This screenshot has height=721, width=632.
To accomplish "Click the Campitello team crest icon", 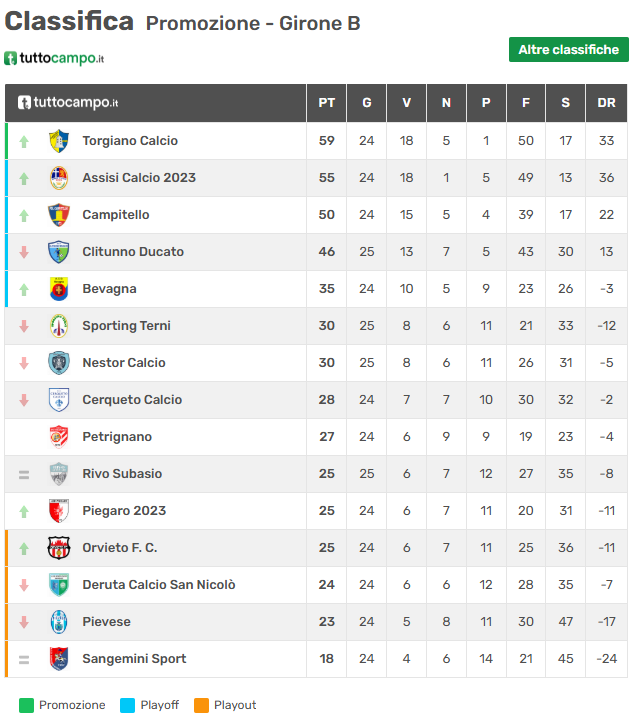I will tap(59, 215).
